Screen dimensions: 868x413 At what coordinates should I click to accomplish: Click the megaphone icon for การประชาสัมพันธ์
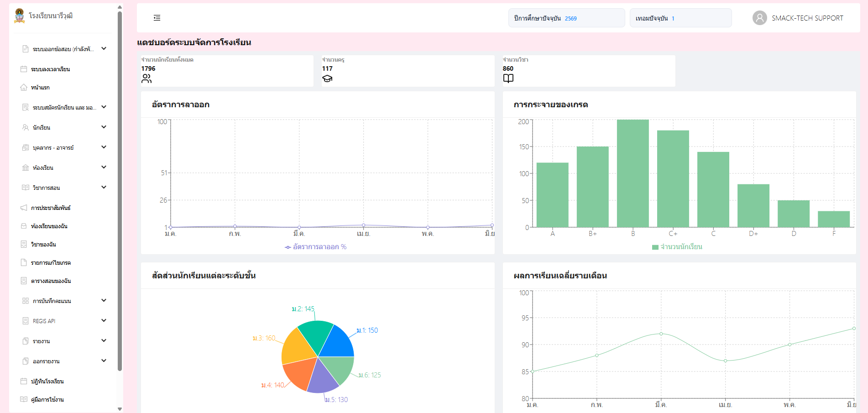[24, 208]
